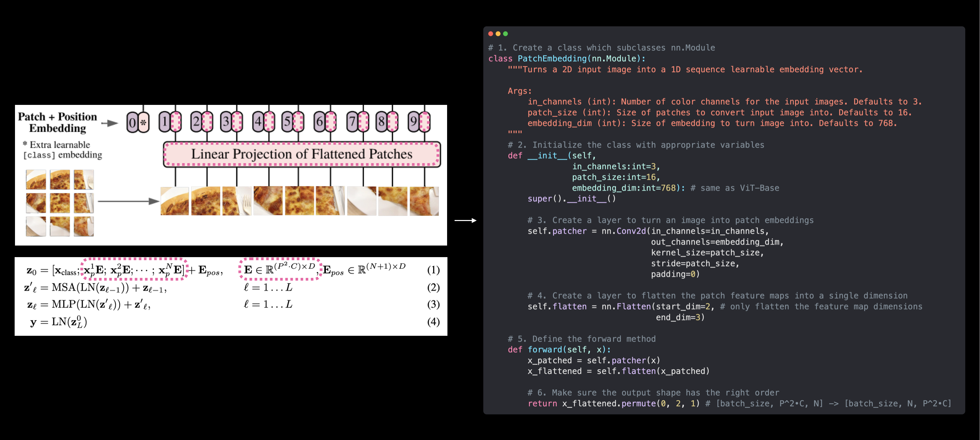980x440 pixels.
Task: Click the Patch + Position Embedding label
Action: click(58, 122)
